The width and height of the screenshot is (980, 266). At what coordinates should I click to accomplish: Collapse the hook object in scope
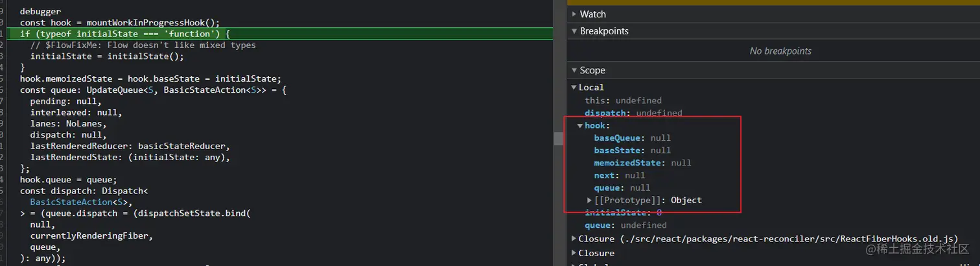click(580, 125)
